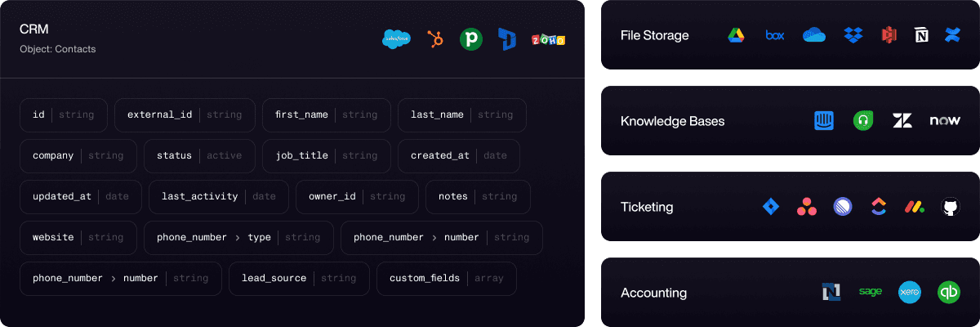Screen dimensions: 980x327
Task: Click the custom_fields array field
Action: point(446,279)
